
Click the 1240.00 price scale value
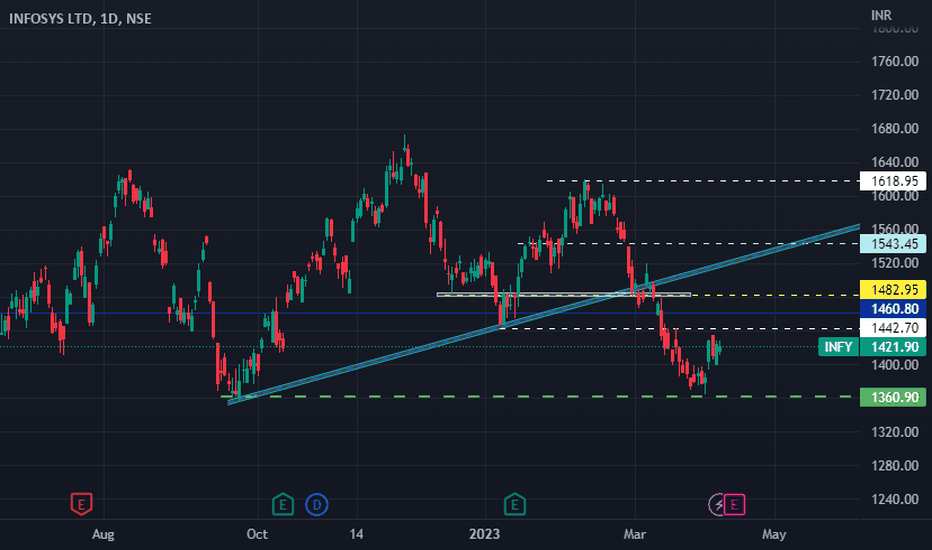tap(895, 499)
